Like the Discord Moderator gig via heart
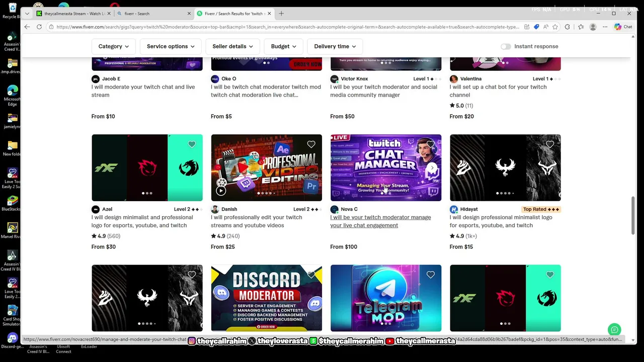The image size is (644, 362). pyautogui.click(x=311, y=275)
